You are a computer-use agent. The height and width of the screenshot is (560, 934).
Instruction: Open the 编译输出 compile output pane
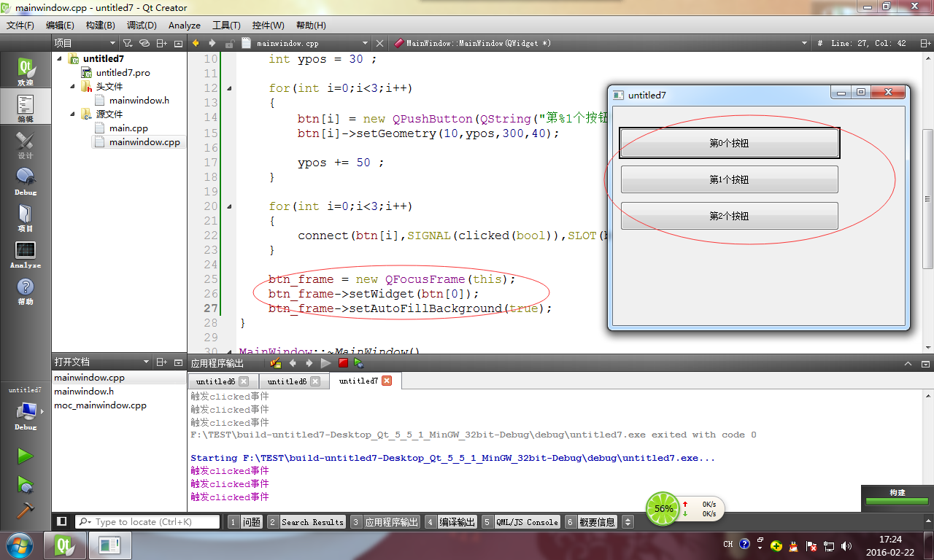[451, 522]
